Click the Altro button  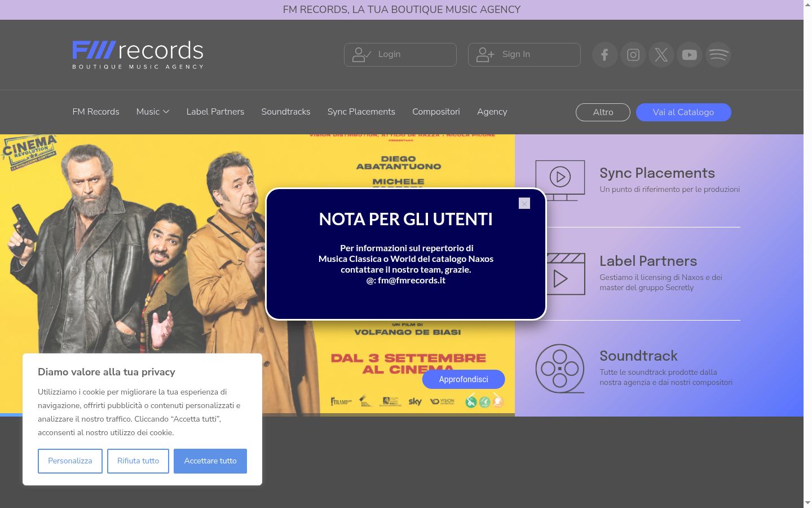[x=603, y=112]
